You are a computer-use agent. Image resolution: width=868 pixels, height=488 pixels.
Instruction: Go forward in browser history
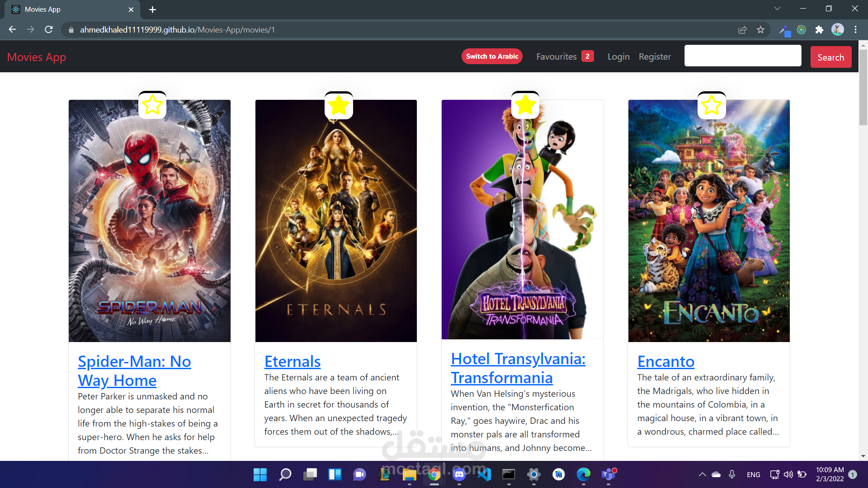[30, 29]
